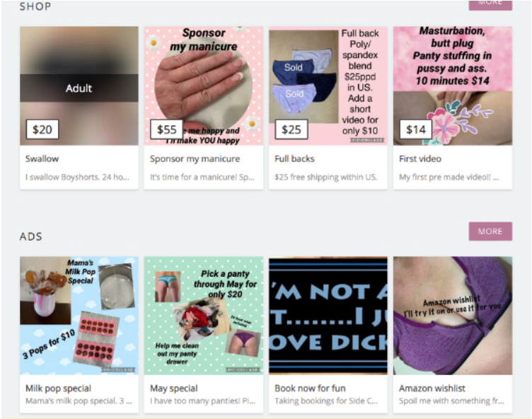This screenshot has height=419, width=532.
Task: Open the Full backs title link
Action: (x=294, y=159)
